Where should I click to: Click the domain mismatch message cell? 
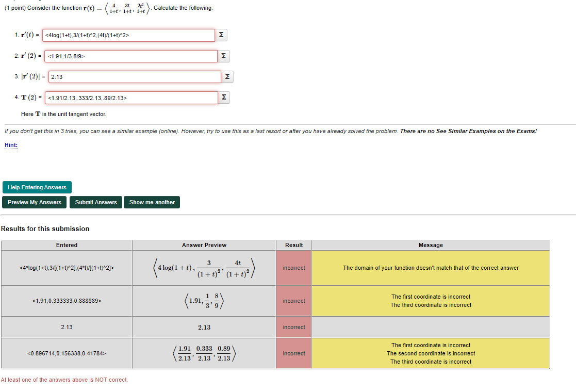(x=431, y=268)
